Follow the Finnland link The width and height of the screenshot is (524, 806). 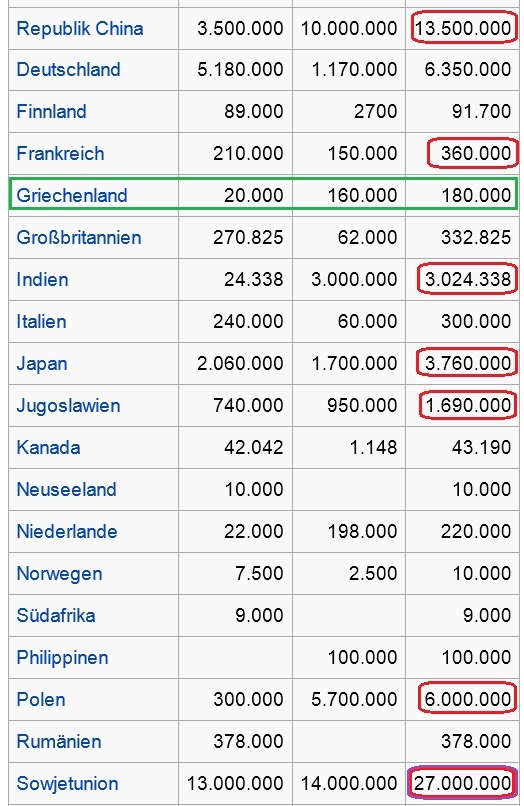(x=51, y=112)
